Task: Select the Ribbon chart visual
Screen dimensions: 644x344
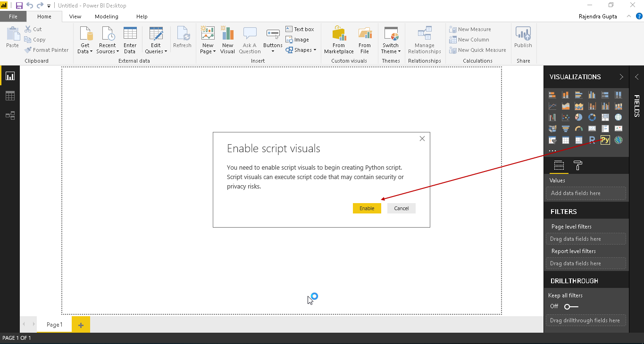Action: pyautogui.click(x=619, y=106)
